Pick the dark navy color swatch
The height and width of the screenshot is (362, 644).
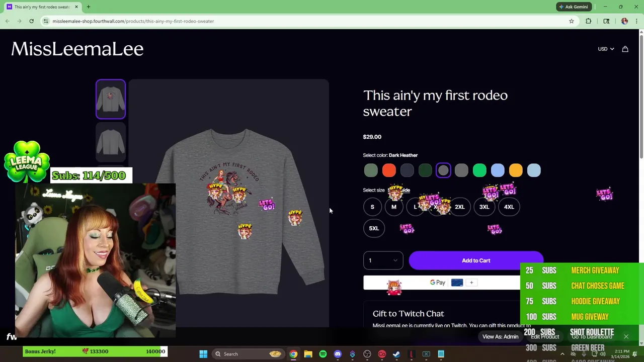[407, 170]
